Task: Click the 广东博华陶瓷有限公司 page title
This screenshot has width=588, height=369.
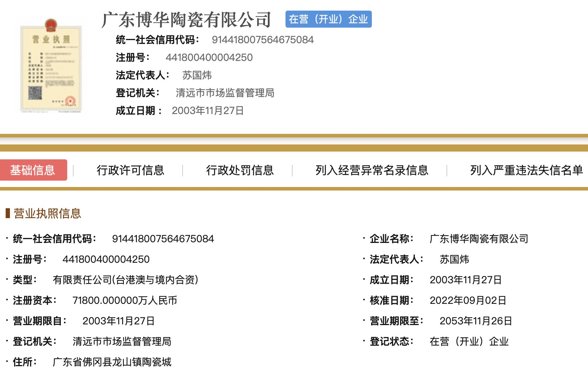Action: 186,20
